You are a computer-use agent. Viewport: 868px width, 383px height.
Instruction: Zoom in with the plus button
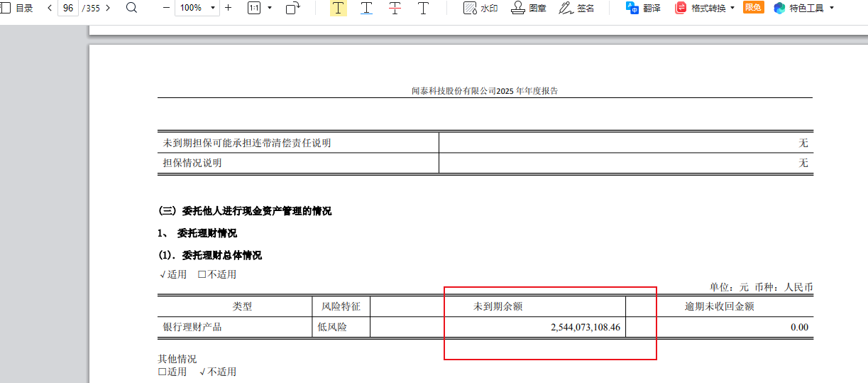(x=228, y=9)
